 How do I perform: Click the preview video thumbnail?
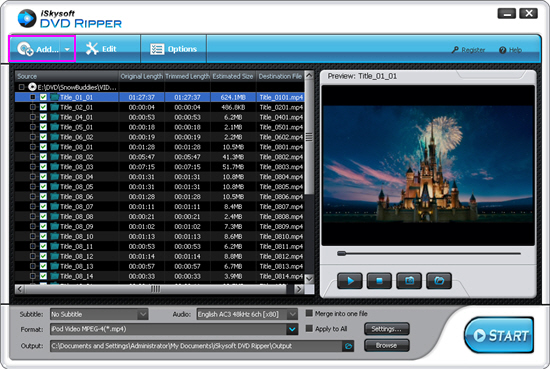pyautogui.click(x=428, y=165)
